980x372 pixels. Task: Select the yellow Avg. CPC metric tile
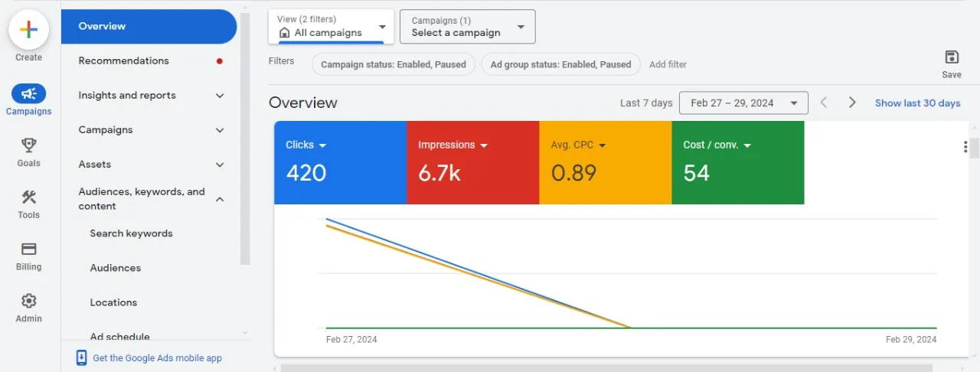pos(605,162)
